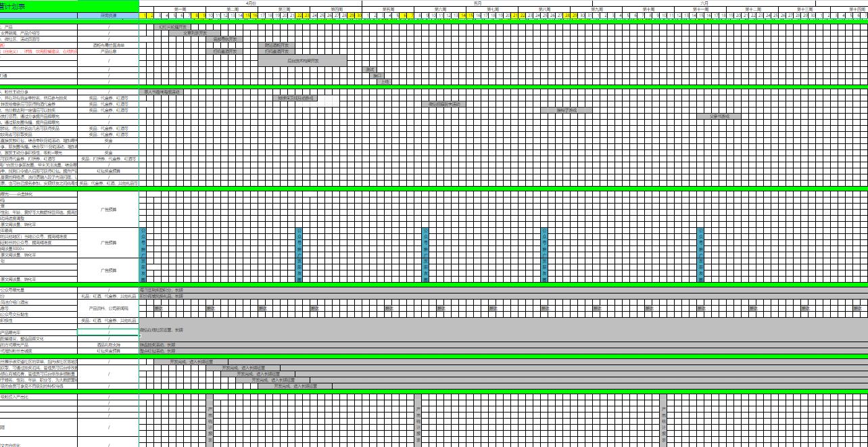Viewport: 868px width, 447px height.
Task: Select the 酒柜布局位置清单 resource cell
Action: [108, 45]
